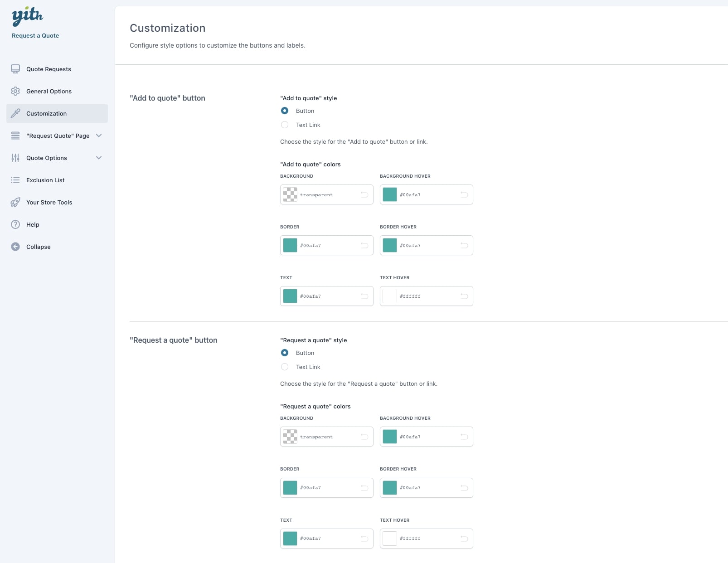Select Button radio for Add to quote style

(285, 111)
